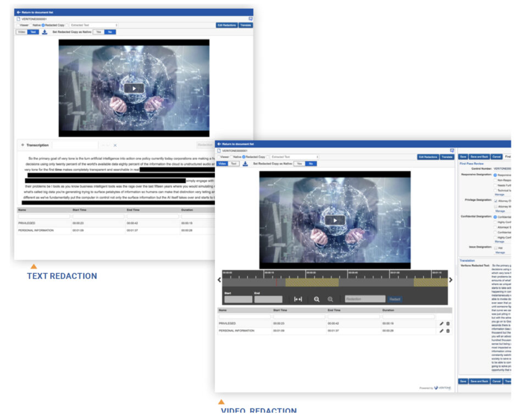Play the video in Text Redaction window
Screen dimensions: 522x420
click(134, 89)
